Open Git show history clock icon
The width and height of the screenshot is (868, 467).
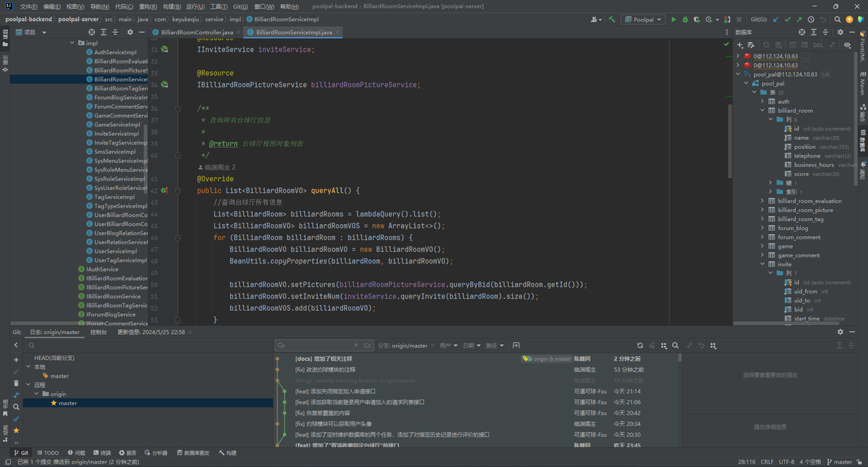tap(811, 20)
